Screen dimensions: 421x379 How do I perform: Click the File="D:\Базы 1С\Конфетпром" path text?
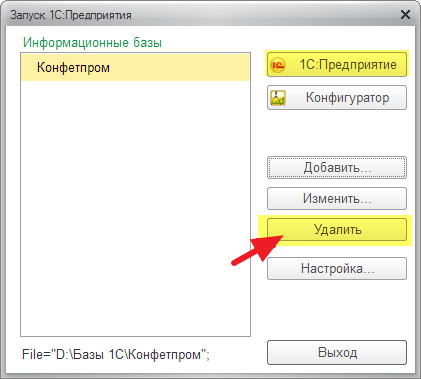116,354
